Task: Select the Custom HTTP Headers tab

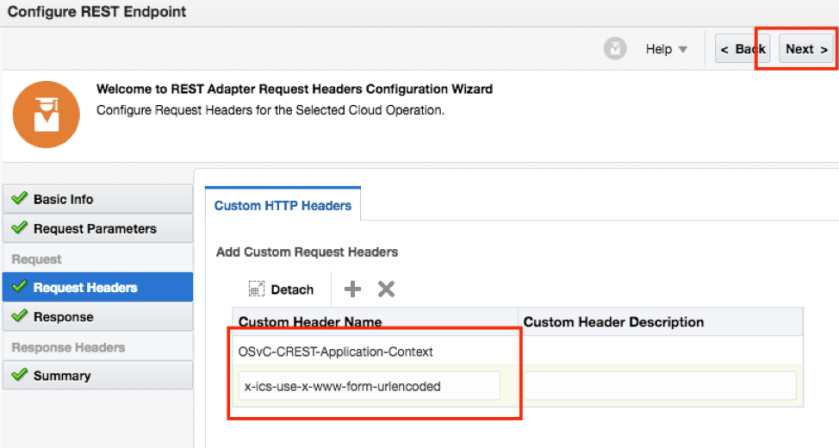Action: click(x=283, y=205)
